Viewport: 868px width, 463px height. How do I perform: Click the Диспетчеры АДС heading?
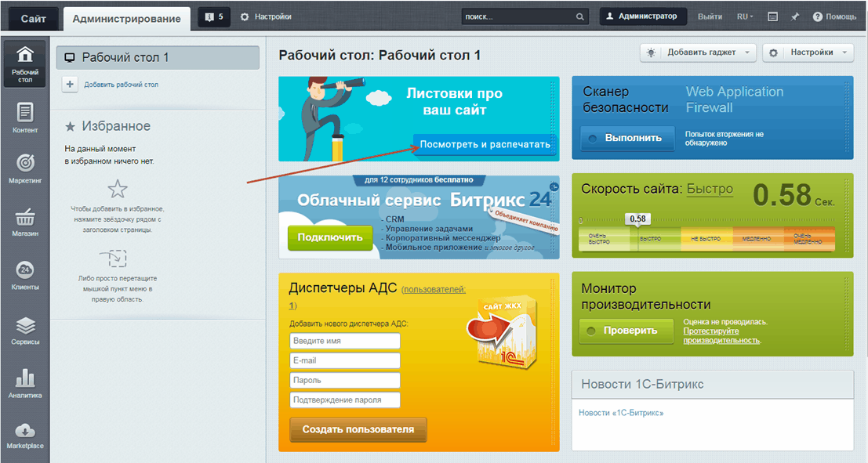(343, 288)
